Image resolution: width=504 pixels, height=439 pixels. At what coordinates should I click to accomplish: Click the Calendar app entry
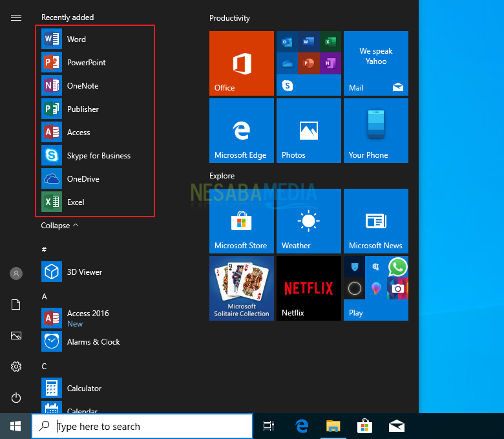(x=95, y=408)
